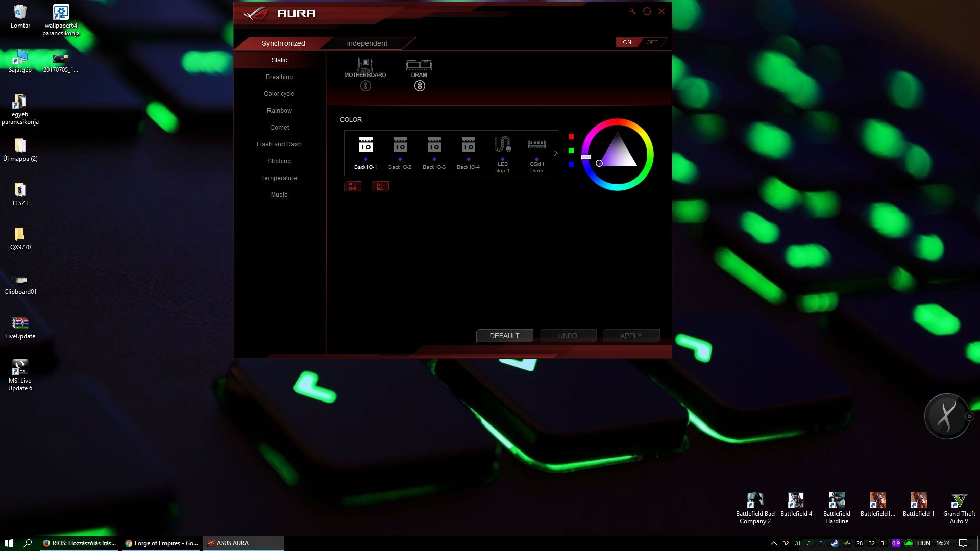
Task: Click the red select-all-zones icon button
Action: click(x=353, y=186)
